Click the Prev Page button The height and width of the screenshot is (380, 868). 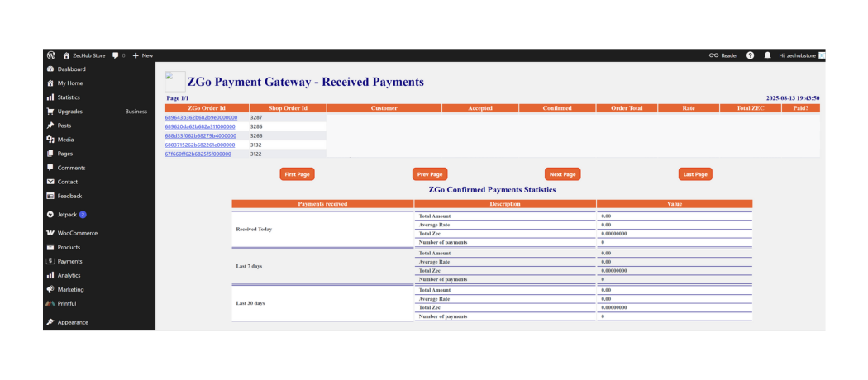click(430, 174)
